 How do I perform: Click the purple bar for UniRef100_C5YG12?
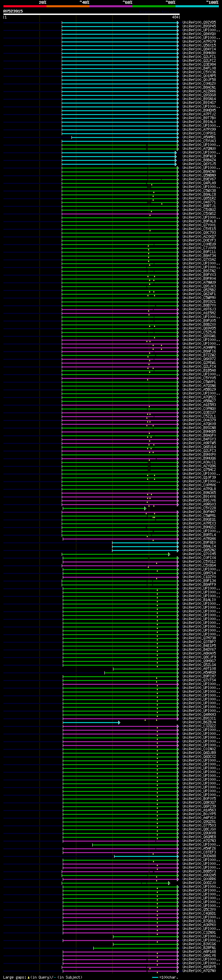point(121,562)
